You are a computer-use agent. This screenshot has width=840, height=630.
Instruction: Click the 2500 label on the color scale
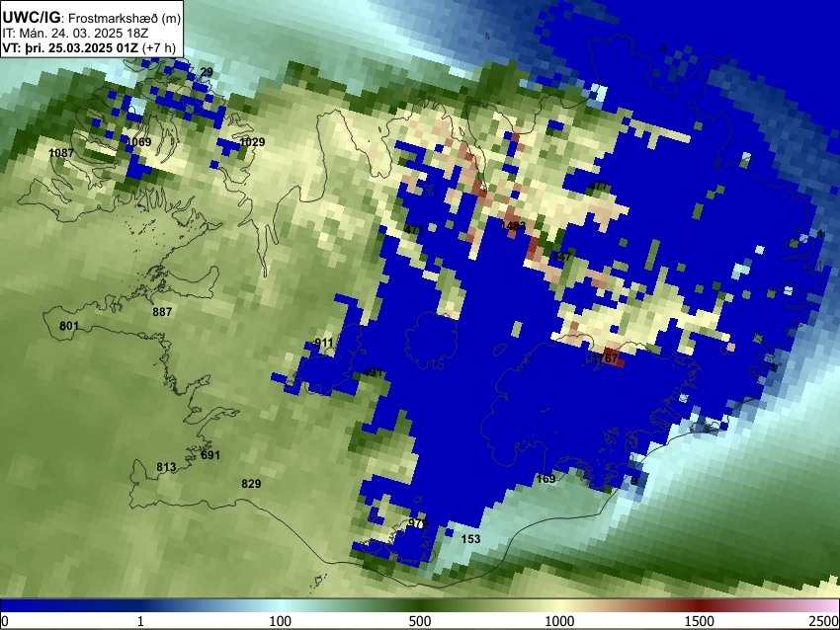point(825,621)
